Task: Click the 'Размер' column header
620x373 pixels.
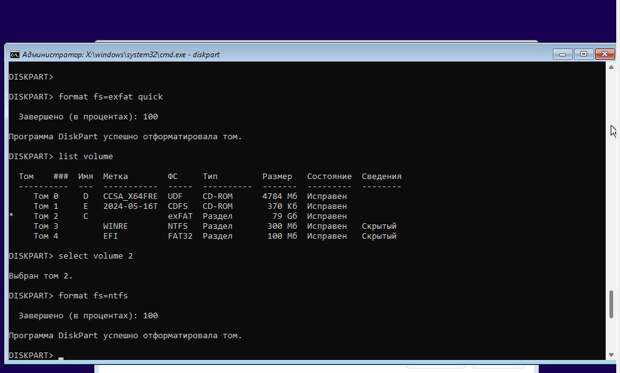Action: (x=277, y=176)
